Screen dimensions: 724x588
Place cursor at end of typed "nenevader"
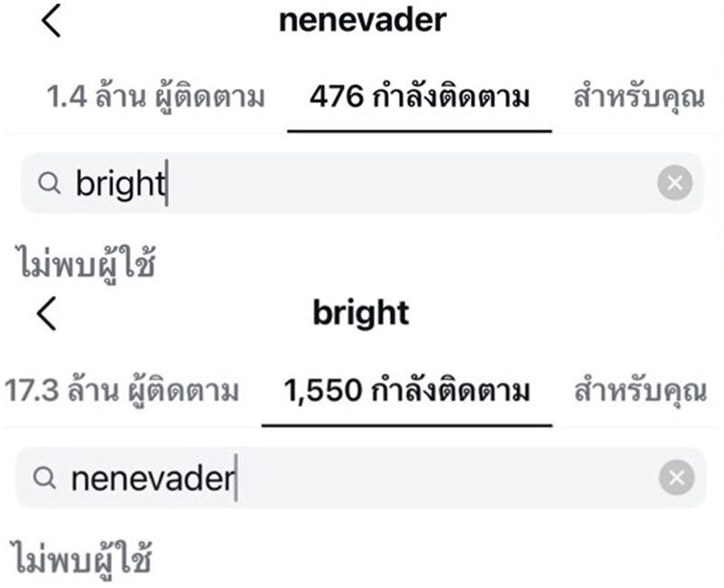(234, 479)
